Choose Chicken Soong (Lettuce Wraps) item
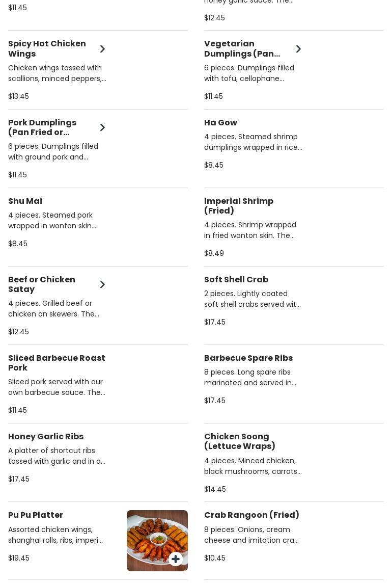 coord(239,441)
